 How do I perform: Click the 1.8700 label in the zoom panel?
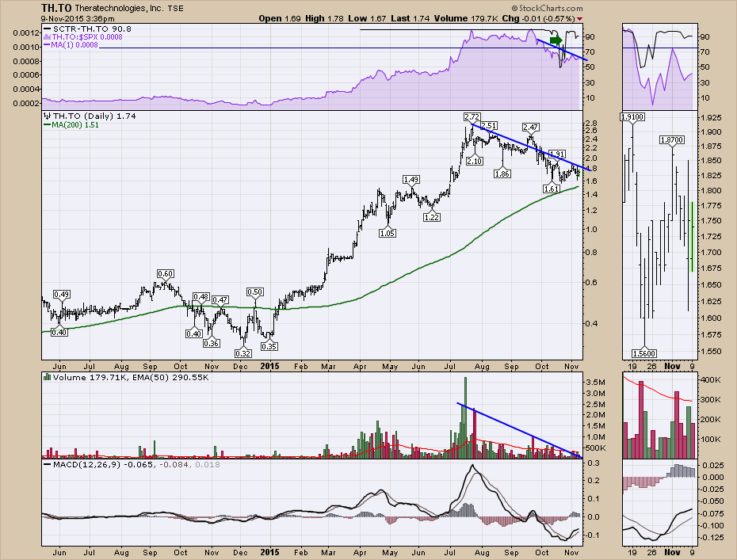(x=672, y=139)
